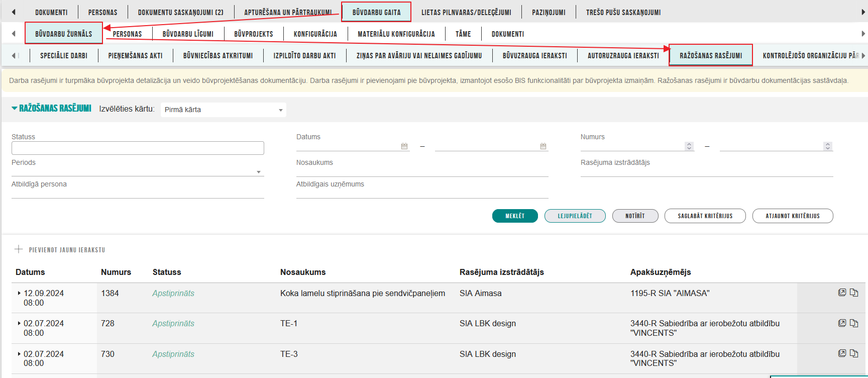This screenshot has width=868, height=378.
Task: Focus Atbildīgā persona filter field
Action: pos(138,194)
